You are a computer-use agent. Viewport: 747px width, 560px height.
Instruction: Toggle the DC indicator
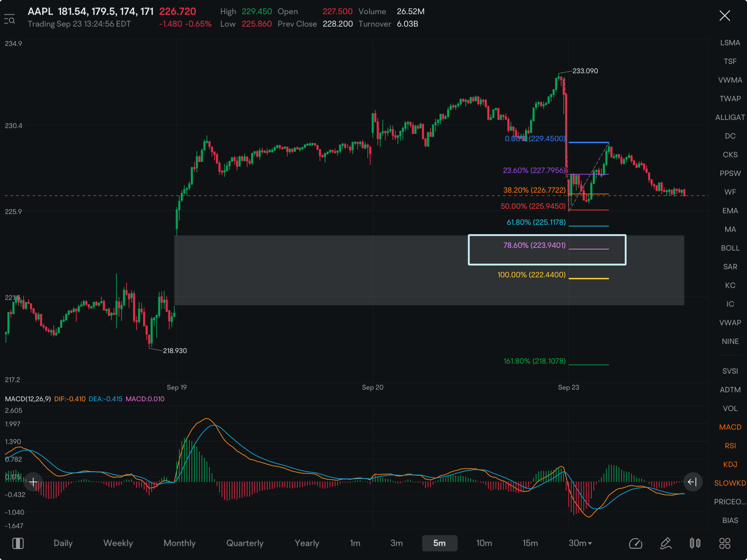730,136
